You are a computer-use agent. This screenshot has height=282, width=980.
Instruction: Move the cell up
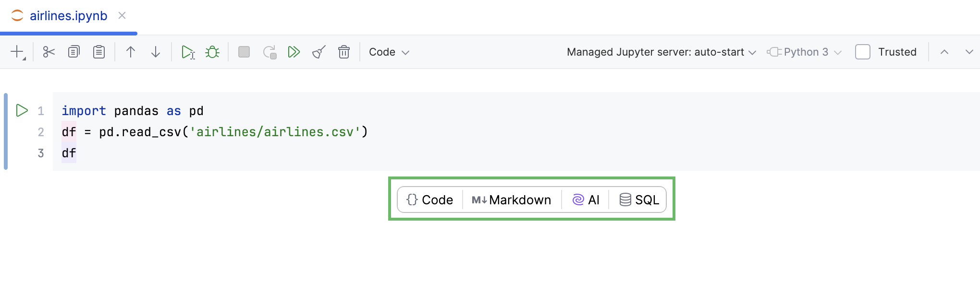(x=131, y=51)
